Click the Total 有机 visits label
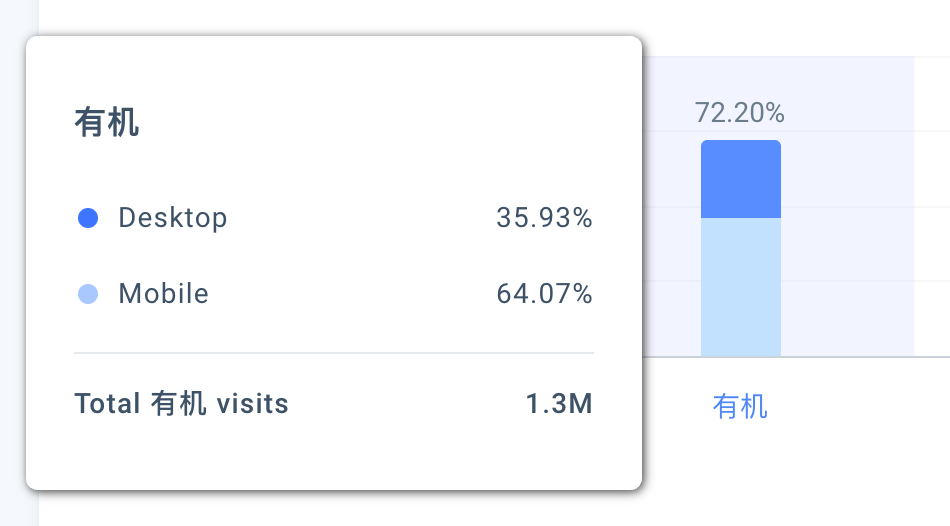 pyautogui.click(x=181, y=404)
